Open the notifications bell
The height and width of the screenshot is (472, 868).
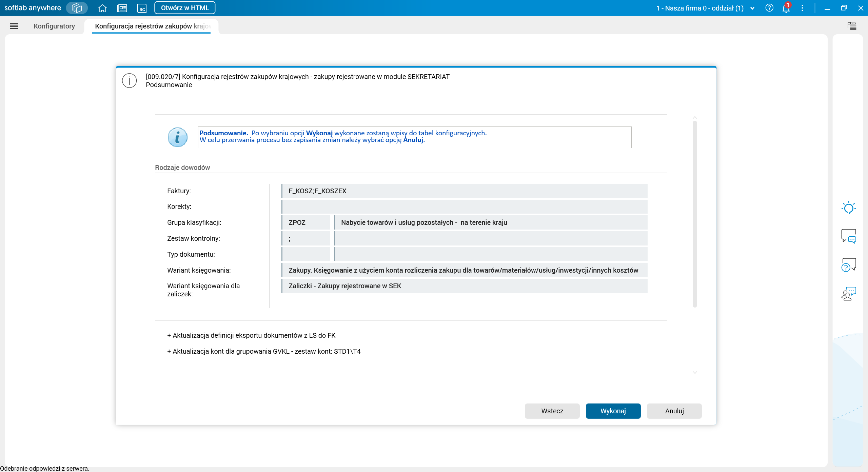tap(786, 8)
